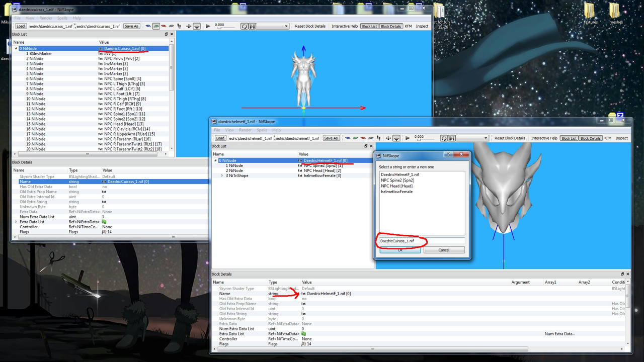Toggle switch-animation button in daedriccuirass window
This screenshot has width=644, height=362.
pos(252,26)
